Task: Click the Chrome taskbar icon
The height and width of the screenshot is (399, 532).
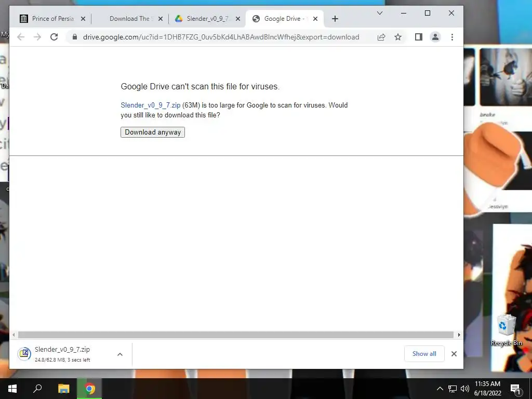Action: coord(89,389)
